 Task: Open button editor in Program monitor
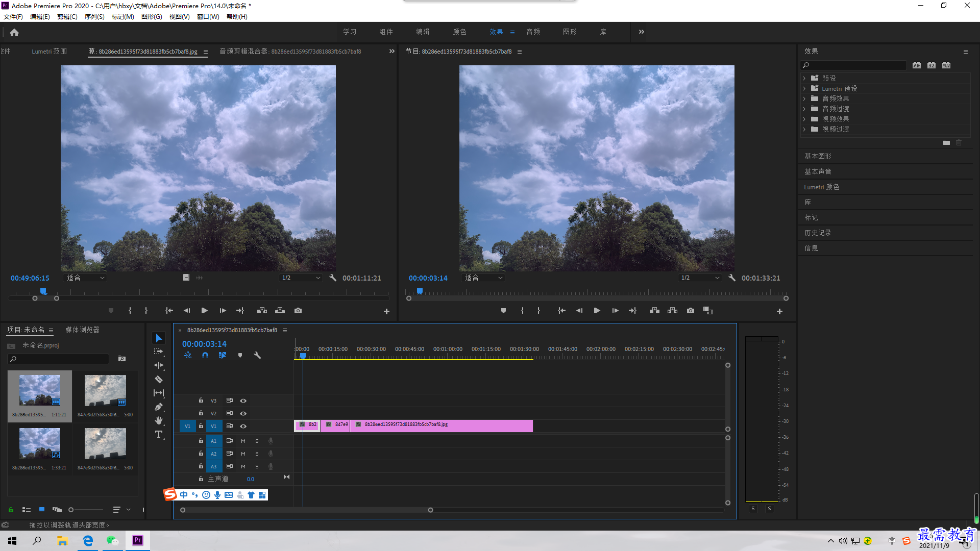(779, 311)
